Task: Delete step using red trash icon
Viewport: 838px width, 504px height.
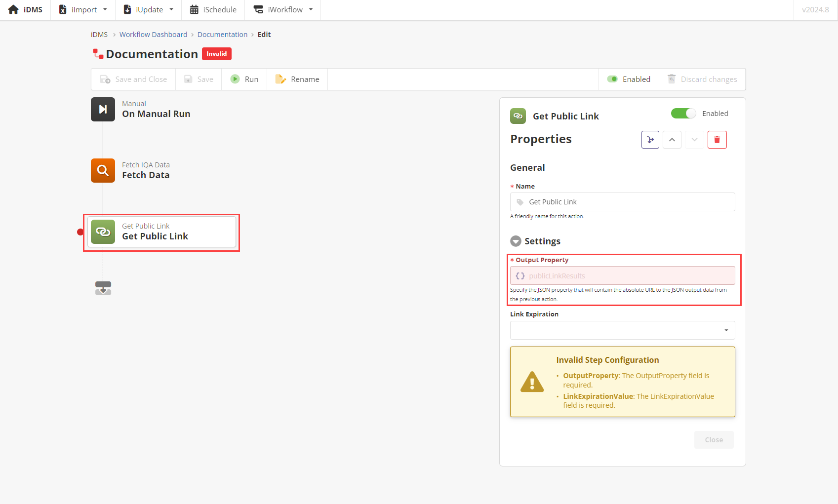Action: click(717, 140)
